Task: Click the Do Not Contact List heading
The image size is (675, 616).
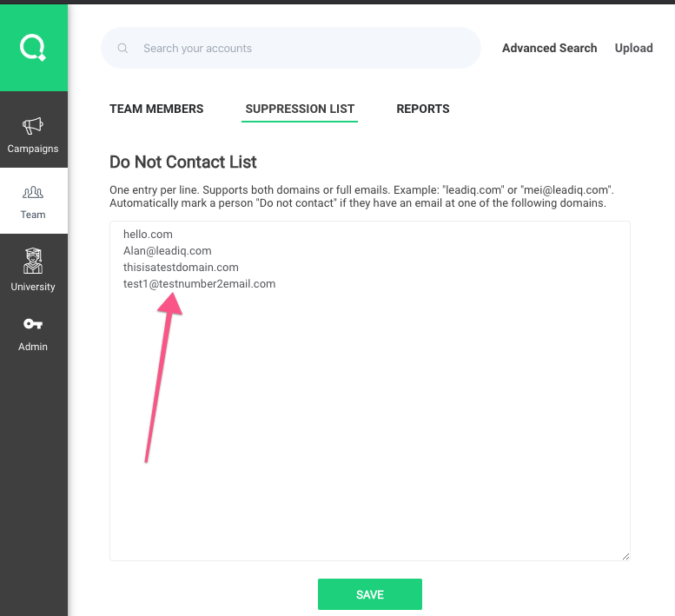Action: tap(183, 162)
